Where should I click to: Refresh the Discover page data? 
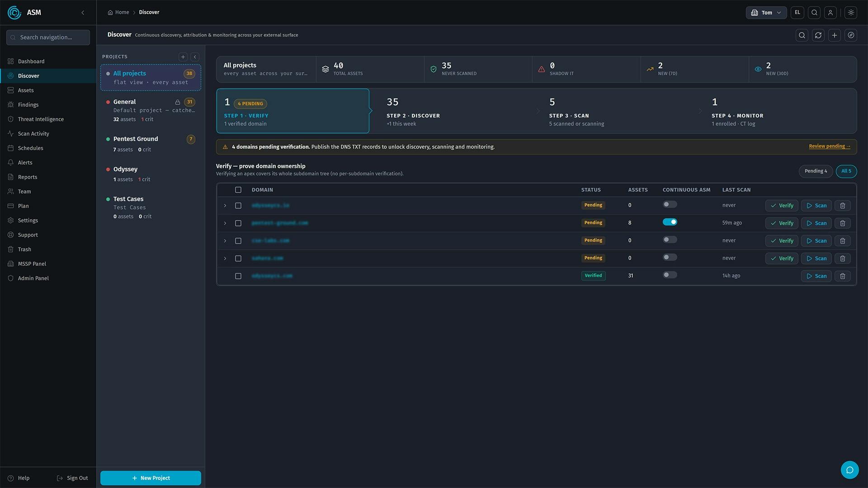[818, 35]
